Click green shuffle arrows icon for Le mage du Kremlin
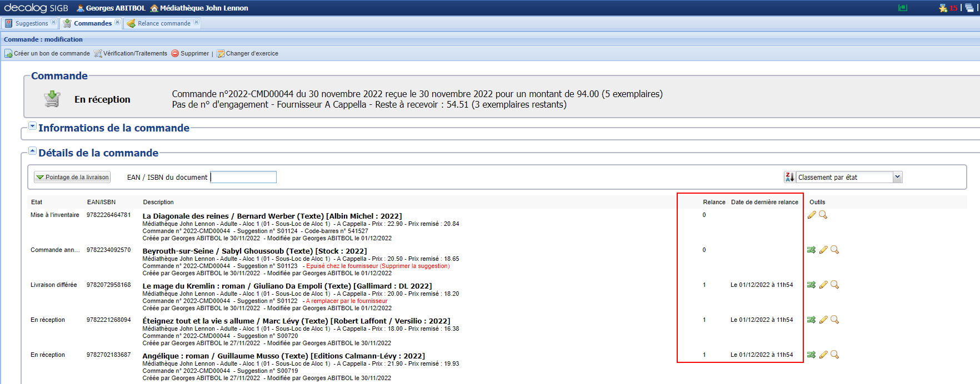 (812, 285)
